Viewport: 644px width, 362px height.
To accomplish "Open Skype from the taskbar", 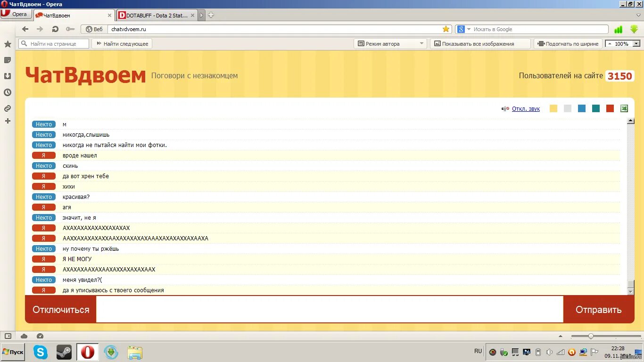I will (x=41, y=352).
